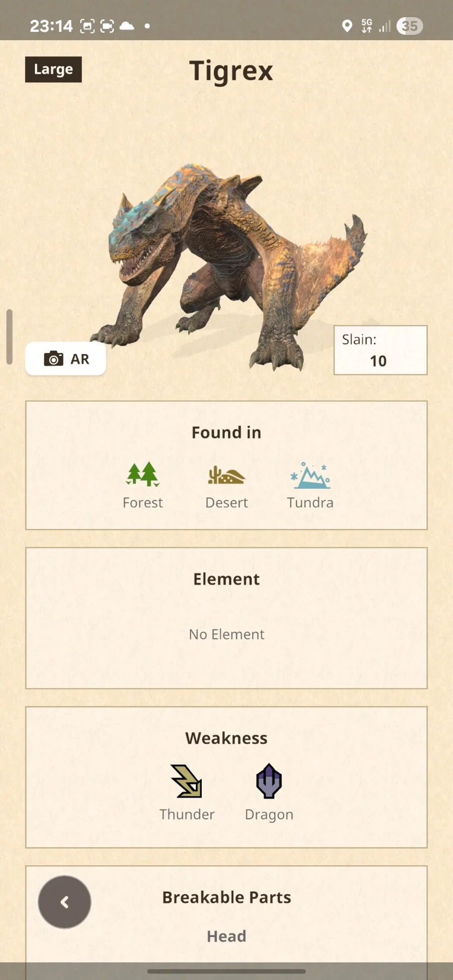
Task: Select the Forest habitat tree icon
Action: pyautogui.click(x=142, y=474)
